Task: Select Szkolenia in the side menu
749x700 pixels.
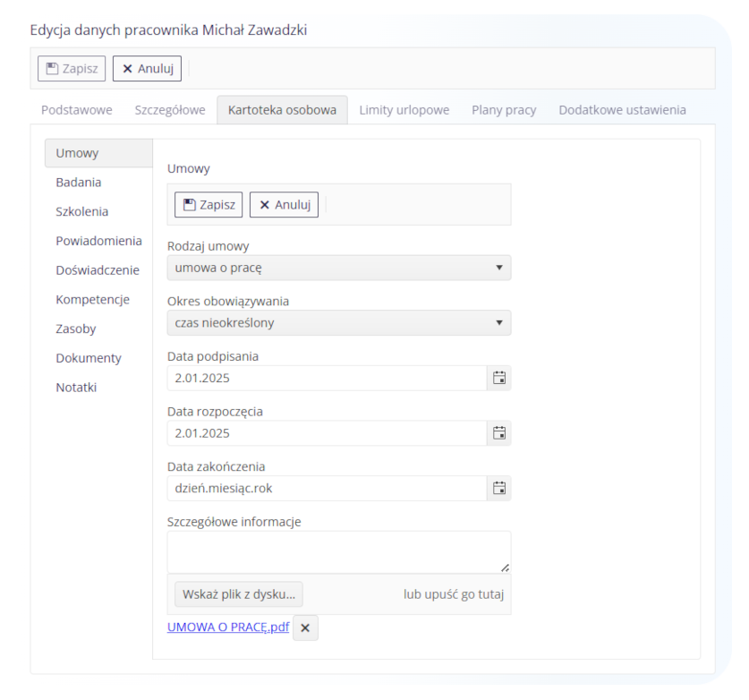Action: click(x=81, y=211)
